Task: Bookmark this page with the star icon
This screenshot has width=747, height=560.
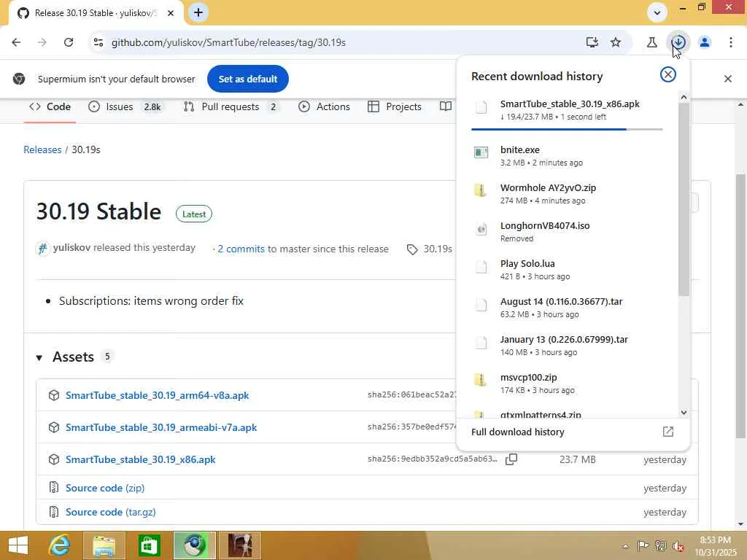Action: pos(616,42)
